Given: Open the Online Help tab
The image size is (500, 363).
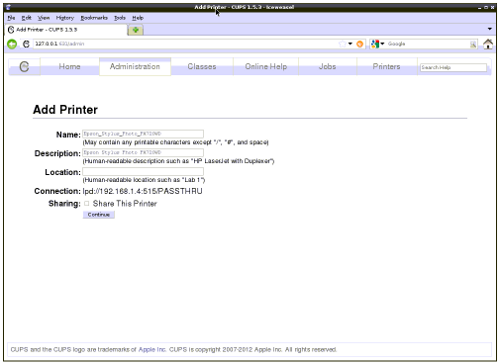Looking at the screenshot, I should click(266, 66).
